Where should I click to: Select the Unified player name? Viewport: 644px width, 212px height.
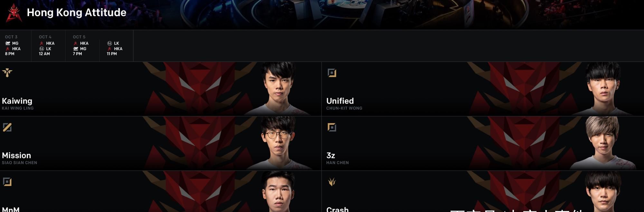pos(340,101)
